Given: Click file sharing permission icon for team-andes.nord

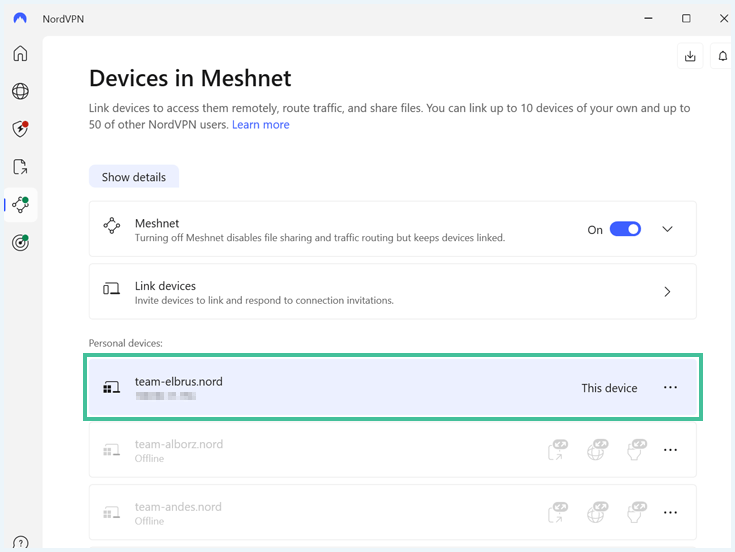Looking at the screenshot, I should [558, 512].
